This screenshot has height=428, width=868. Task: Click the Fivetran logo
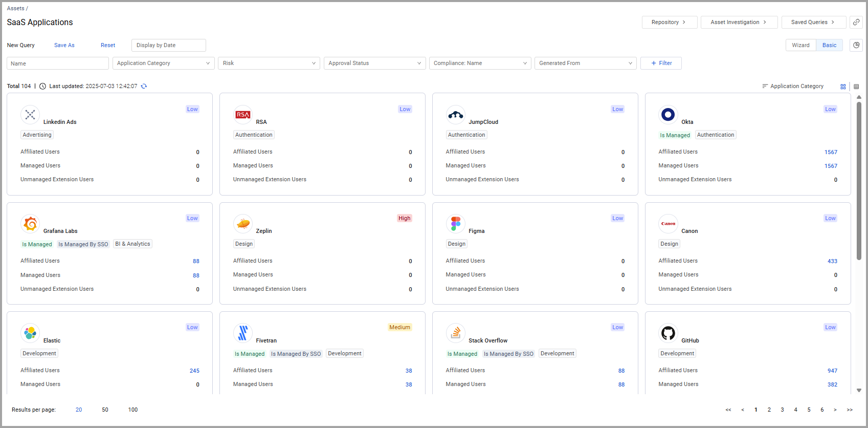[x=243, y=333]
